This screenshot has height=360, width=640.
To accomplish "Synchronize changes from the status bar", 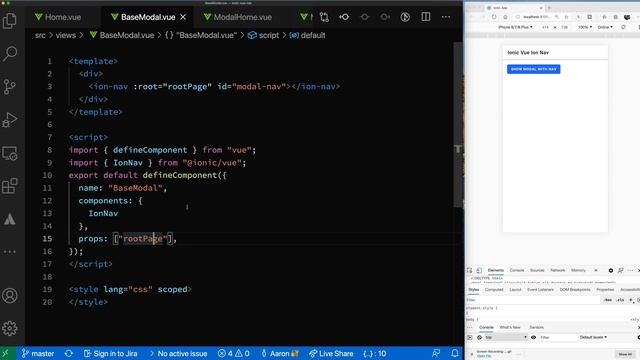I will [69, 353].
